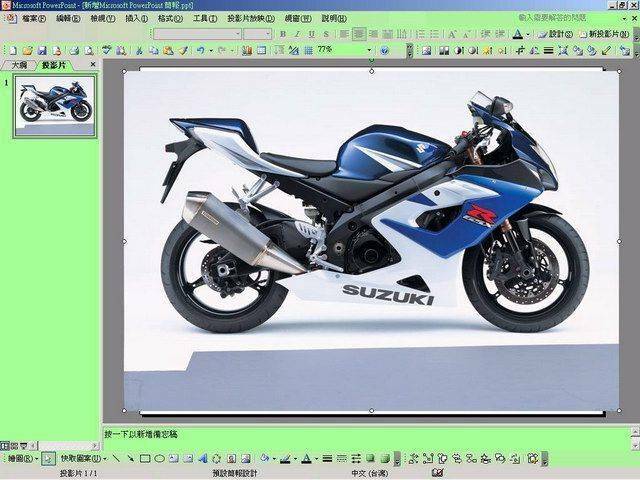Viewport: 640px width, 480px height.
Task: Click the More Brightness icon
Action: pos(488,50)
